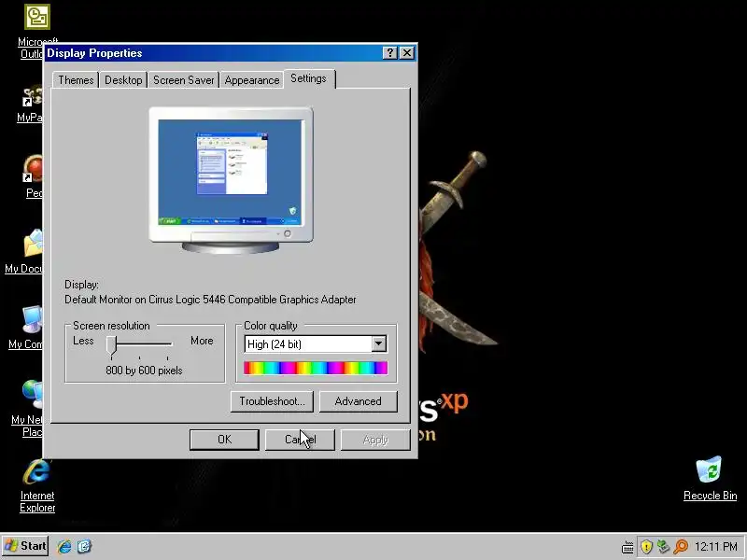
Task: Open the Microsoft Outlook desktop icon
Action: 36,17
